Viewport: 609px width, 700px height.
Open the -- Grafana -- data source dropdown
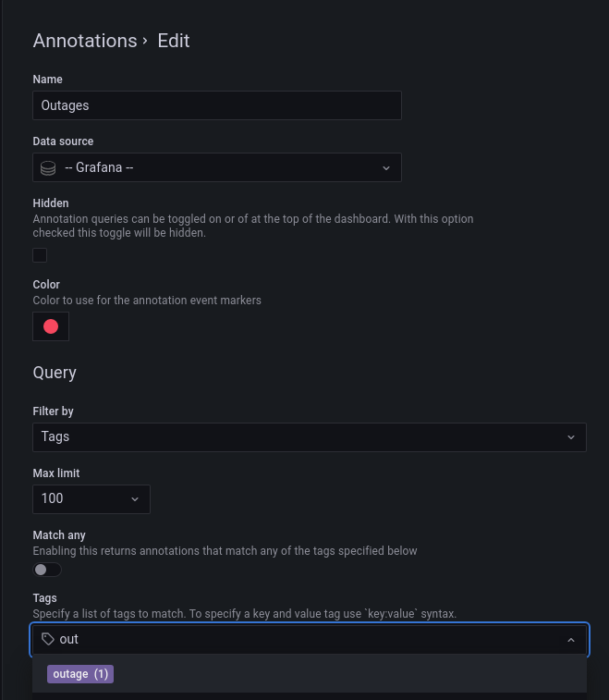point(217,167)
